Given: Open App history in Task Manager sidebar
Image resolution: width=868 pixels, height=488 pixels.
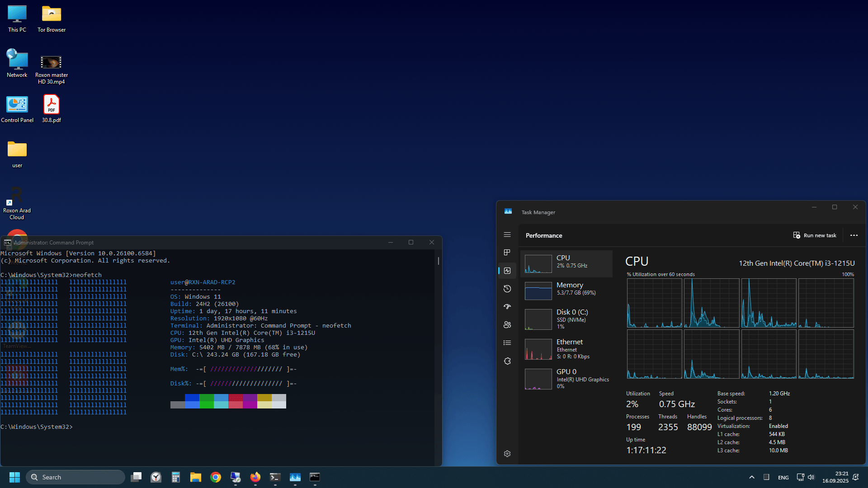Looking at the screenshot, I should [x=507, y=289].
